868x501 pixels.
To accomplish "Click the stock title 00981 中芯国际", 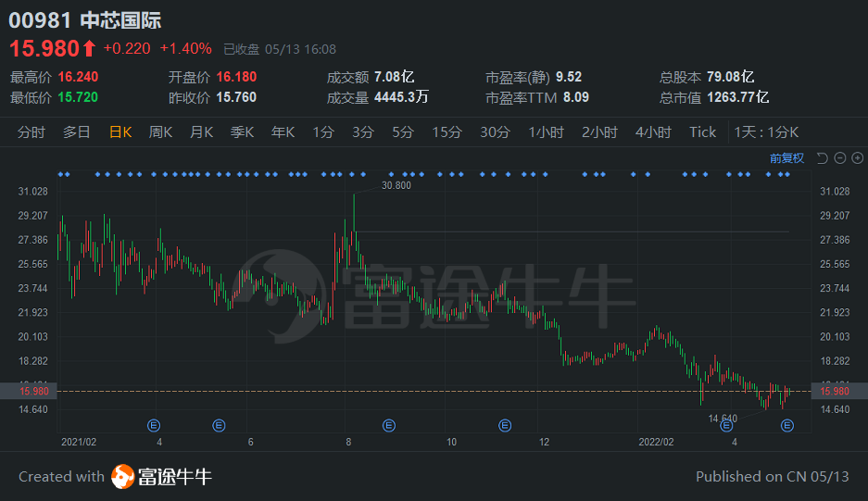I will tap(84, 20).
